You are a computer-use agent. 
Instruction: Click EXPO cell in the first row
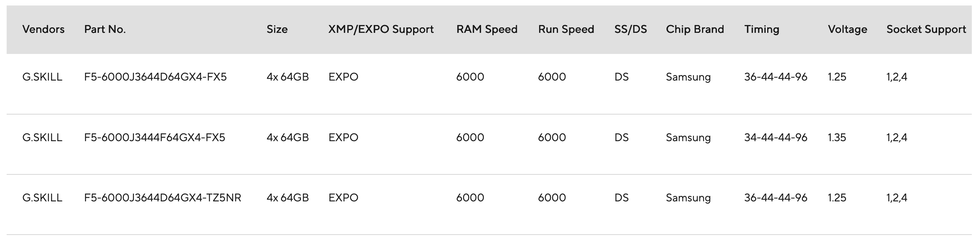coord(343,77)
